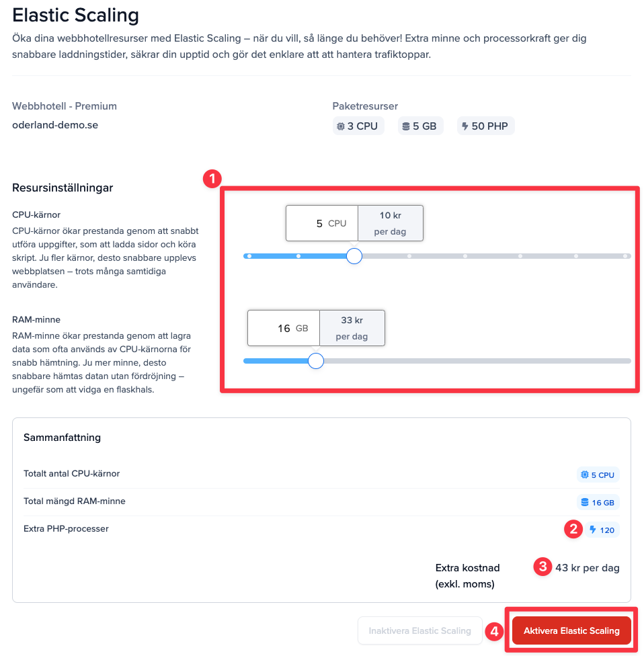
Task: Click the 3 CPU package resource badge
Action: click(x=358, y=126)
